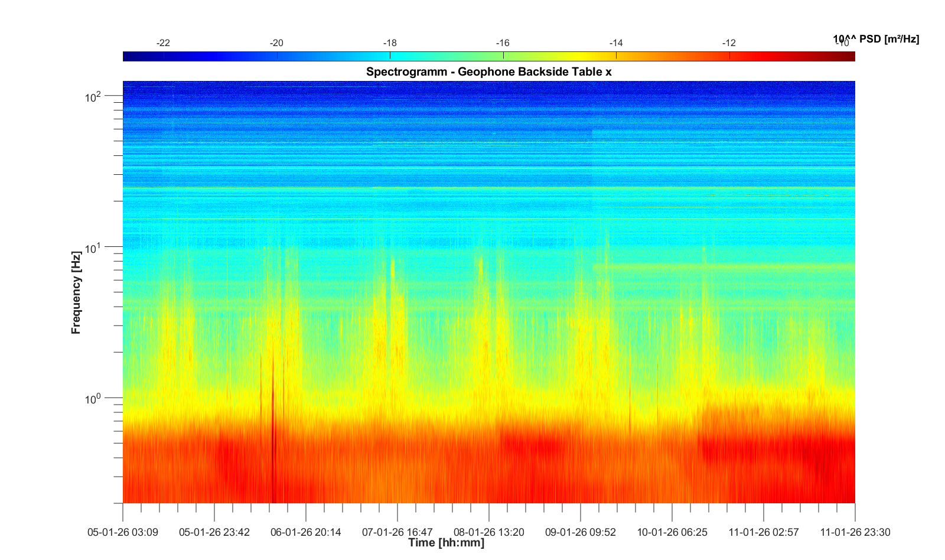
Task: Select the -22 colorbar tick label
Action: click(x=163, y=43)
